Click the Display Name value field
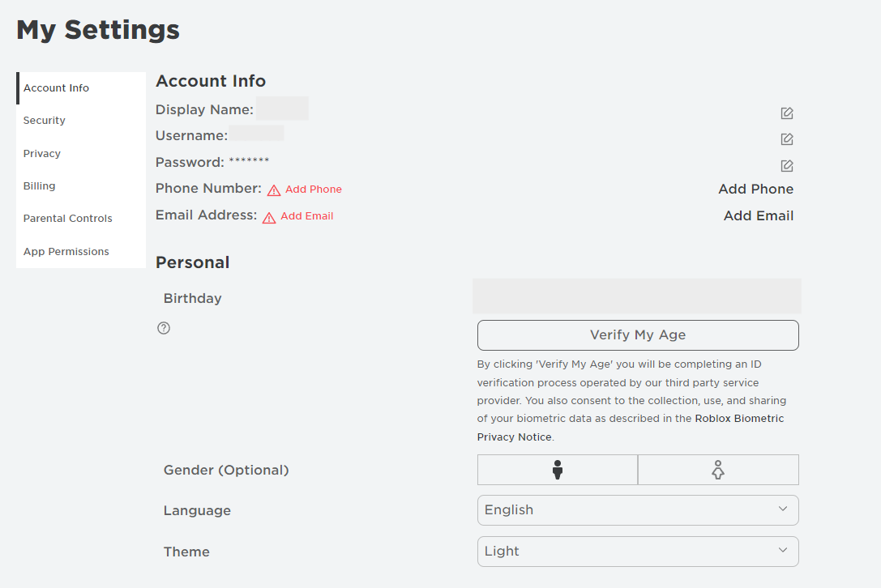 pos(282,109)
